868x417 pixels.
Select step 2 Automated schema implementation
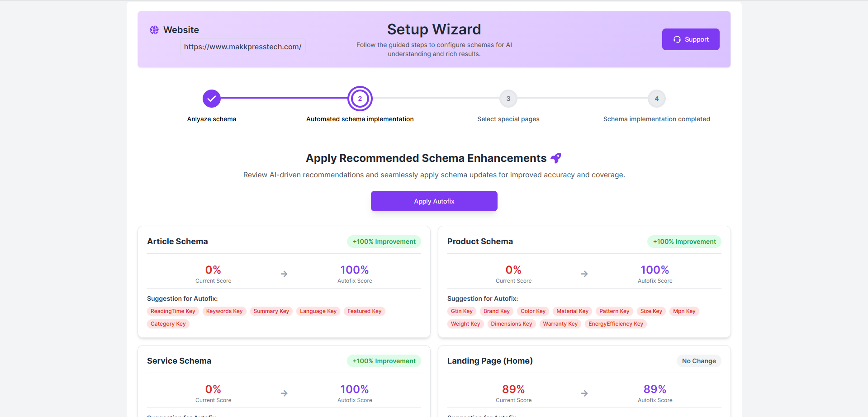[360, 99]
